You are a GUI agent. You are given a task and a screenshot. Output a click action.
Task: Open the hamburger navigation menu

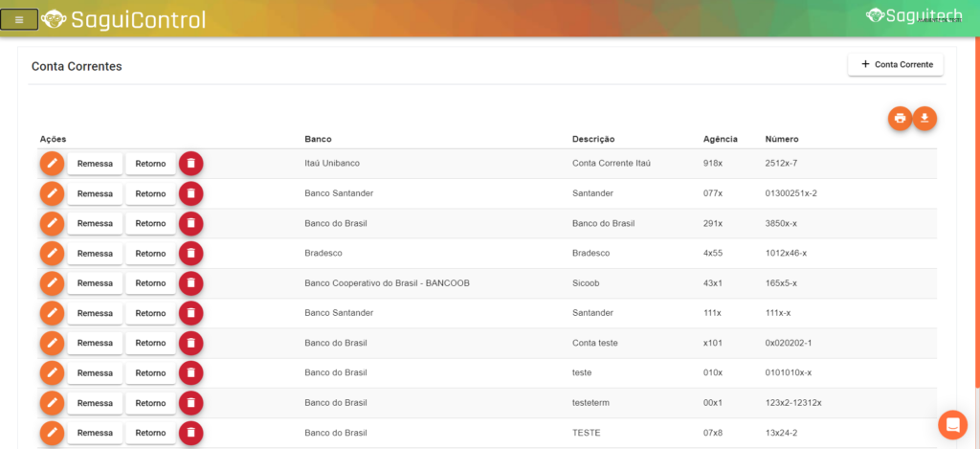pyautogui.click(x=19, y=19)
